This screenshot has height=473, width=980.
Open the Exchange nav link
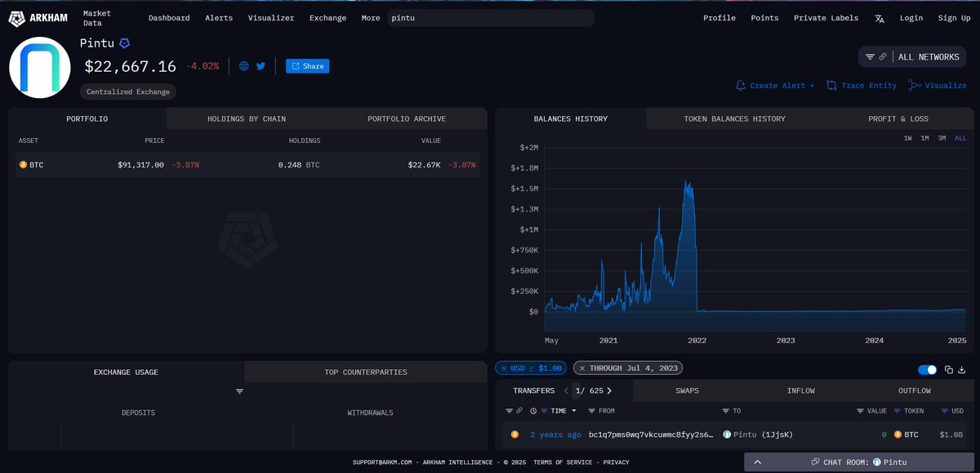tap(327, 18)
